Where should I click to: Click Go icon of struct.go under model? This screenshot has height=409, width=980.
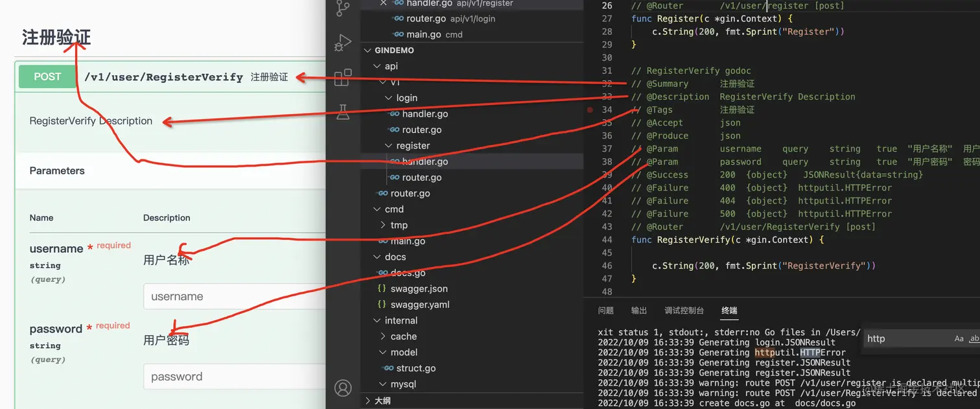pyautogui.click(x=388, y=368)
